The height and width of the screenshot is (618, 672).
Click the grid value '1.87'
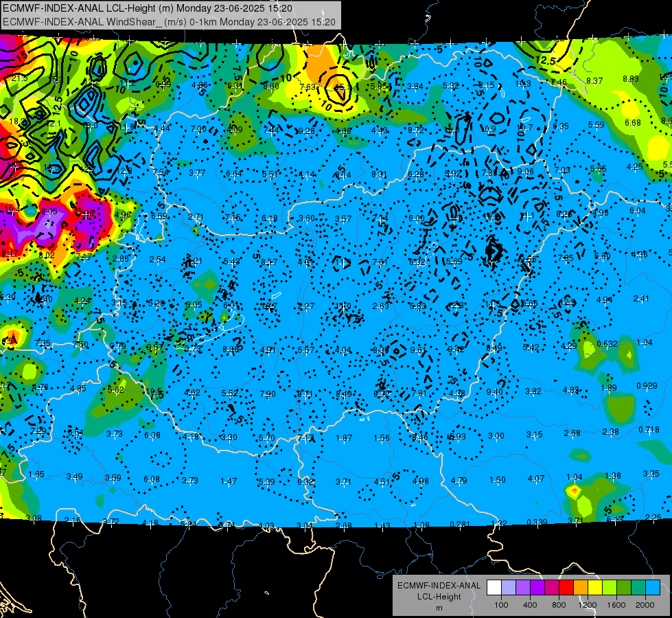[344, 438]
